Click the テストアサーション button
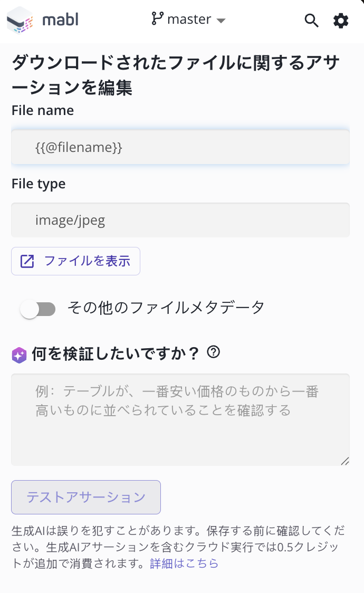 [x=85, y=497]
